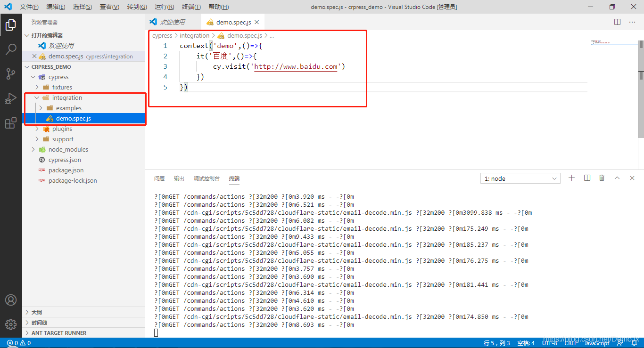Close the terminal panel
This screenshot has width=644, height=348.
tap(632, 178)
